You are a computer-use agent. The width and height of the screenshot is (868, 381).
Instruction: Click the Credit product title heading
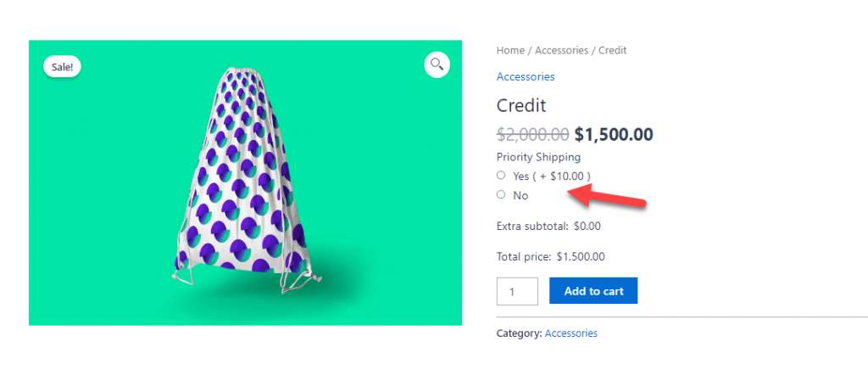coord(520,105)
